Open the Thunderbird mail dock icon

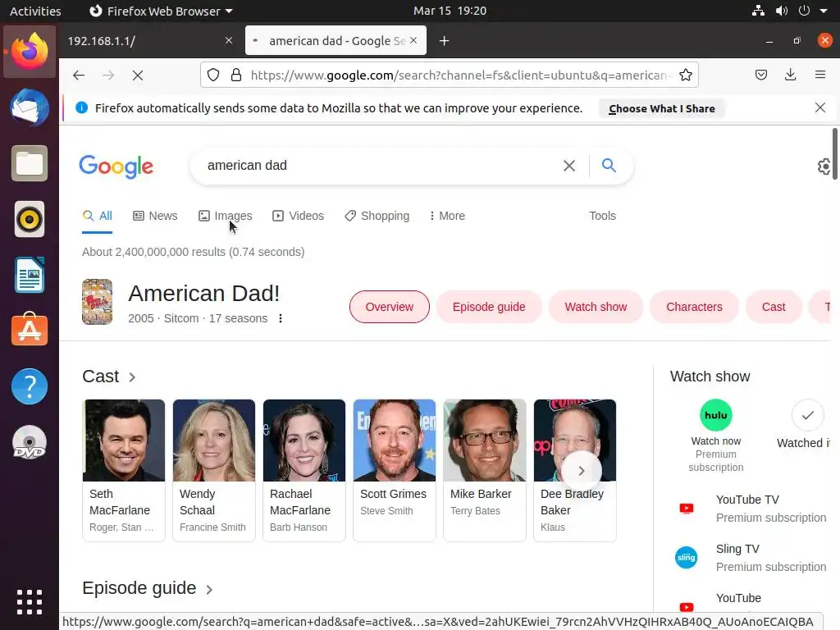30,107
